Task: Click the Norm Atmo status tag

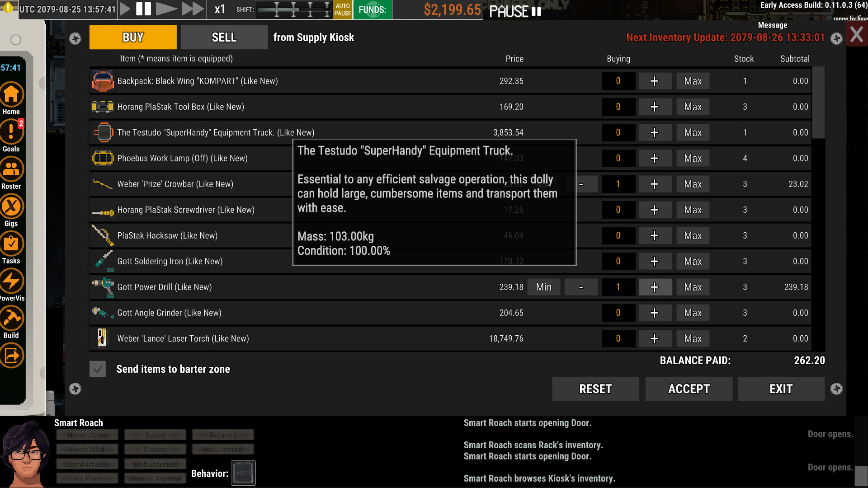Action: click(x=87, y=435)
